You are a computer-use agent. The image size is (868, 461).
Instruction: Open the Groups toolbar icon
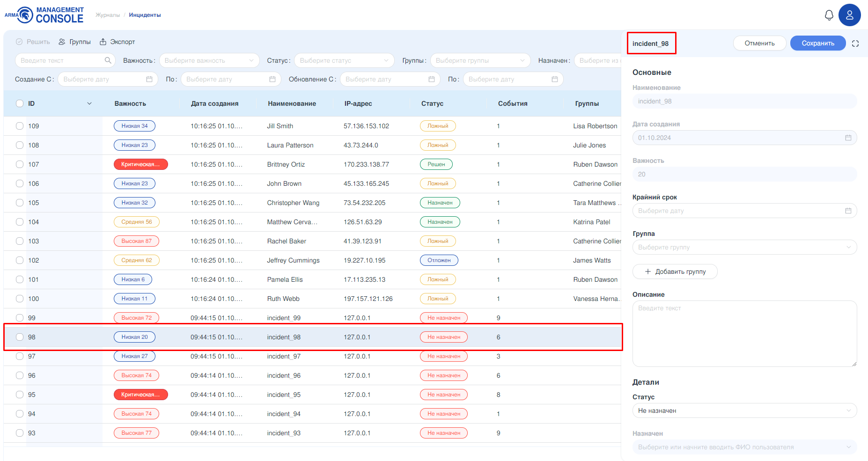pos(62,42)
